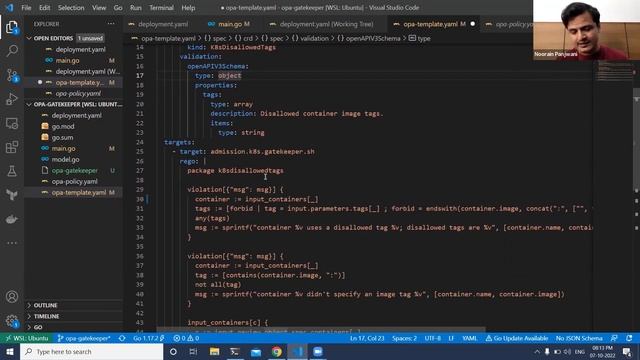Collapse the OPA-GATEKEEPER folder section
The width and height of the screenshot is (640, 360).
click(74, 104)
